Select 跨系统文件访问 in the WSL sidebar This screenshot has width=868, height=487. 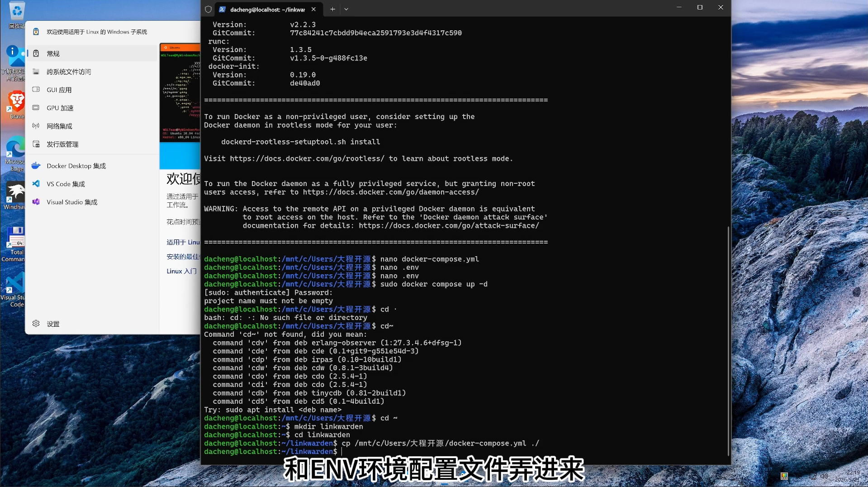point(92,72)
